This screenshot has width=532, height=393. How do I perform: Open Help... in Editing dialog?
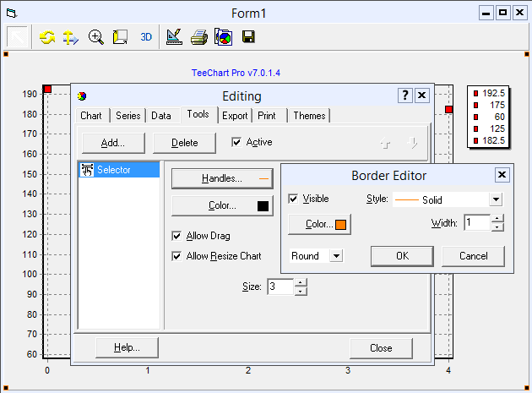tap(127, 347)
